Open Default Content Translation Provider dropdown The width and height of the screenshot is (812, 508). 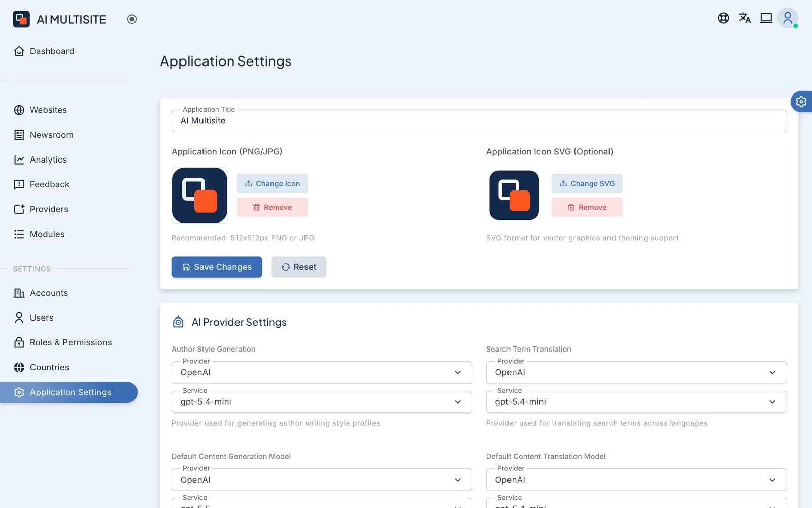(636, 480)
